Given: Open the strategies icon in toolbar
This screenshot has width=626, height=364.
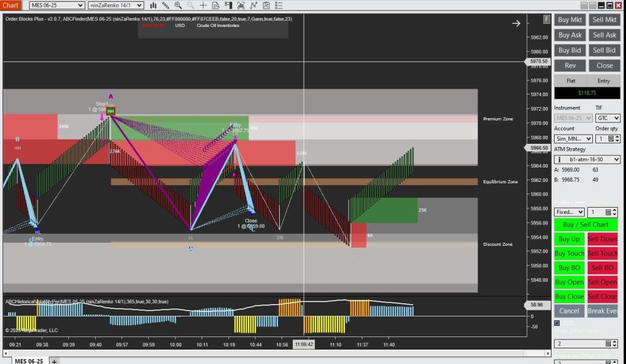Looking at the screenshot, I should coord(254,5).
